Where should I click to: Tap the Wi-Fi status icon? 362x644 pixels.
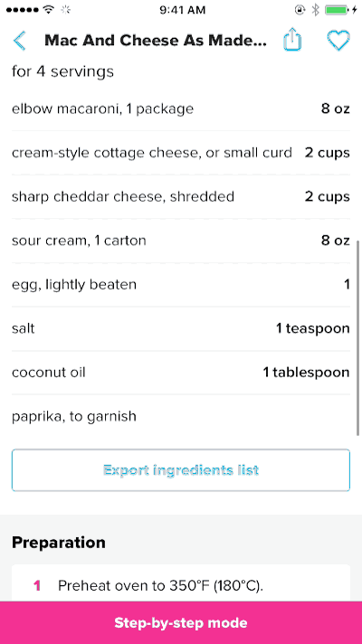49,10
